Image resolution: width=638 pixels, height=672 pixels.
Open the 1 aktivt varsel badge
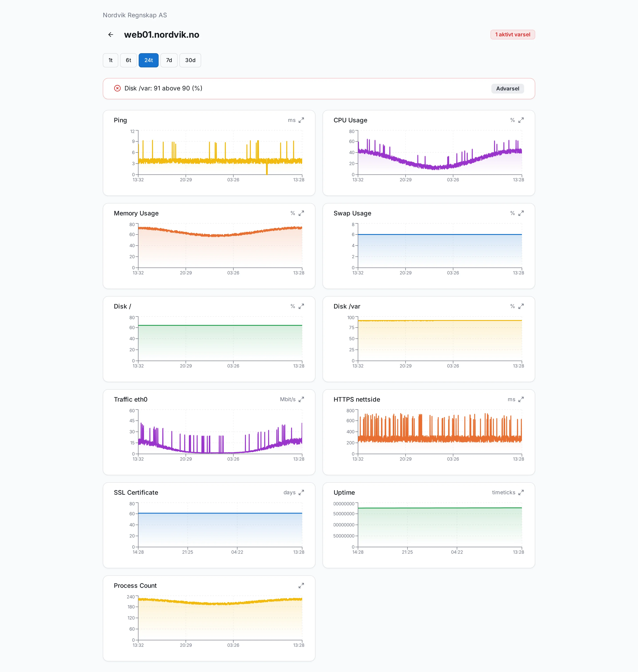[x=513, y=35]
